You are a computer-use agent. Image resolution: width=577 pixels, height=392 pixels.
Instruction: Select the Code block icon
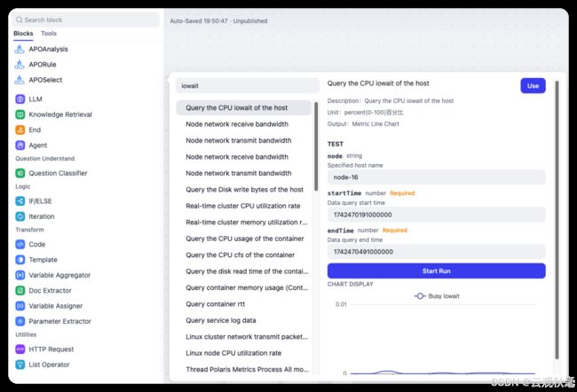point(20,245)
